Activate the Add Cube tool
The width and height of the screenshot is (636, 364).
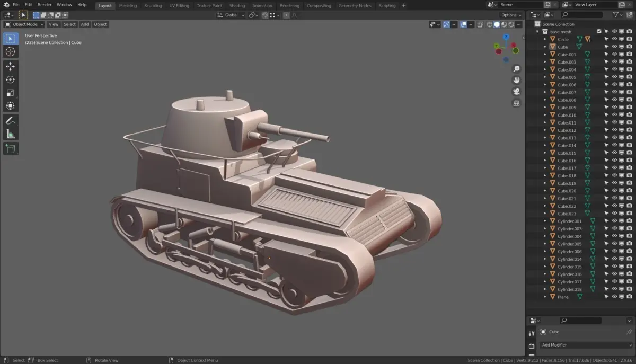pos(10,149)
